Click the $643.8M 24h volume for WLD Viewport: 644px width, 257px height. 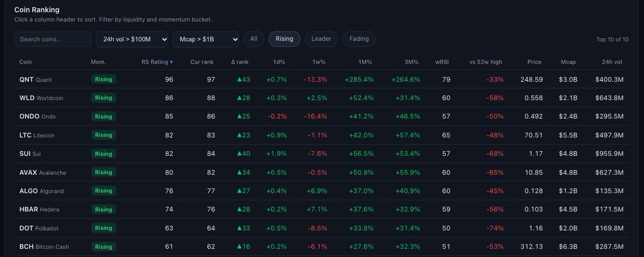pyautogui.click(x=609, y=98)
